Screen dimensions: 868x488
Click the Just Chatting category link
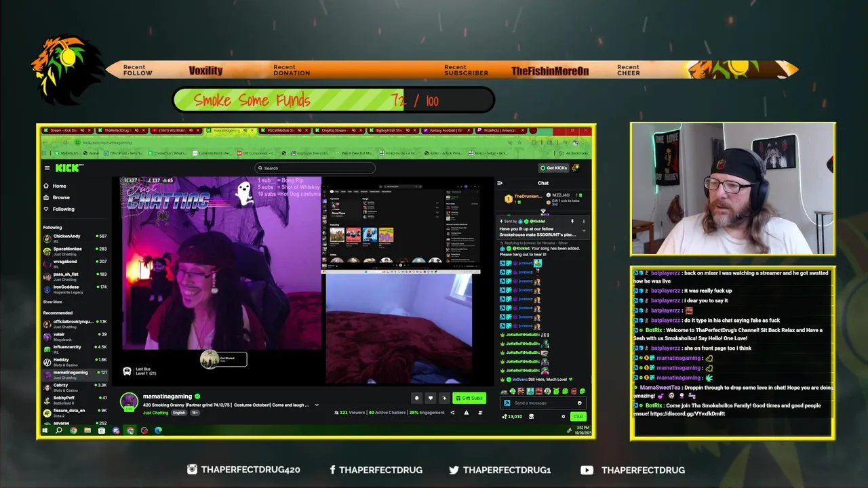[155, 413]
